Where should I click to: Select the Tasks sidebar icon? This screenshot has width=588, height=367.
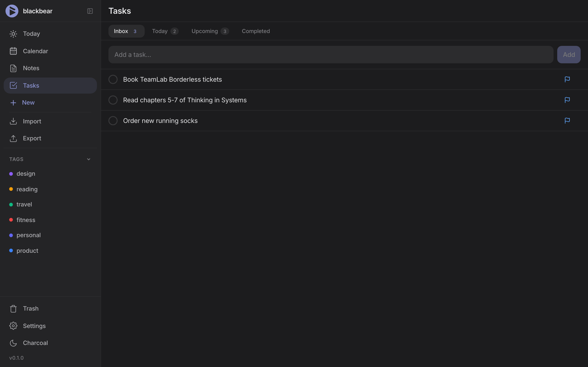pos(13,85)
